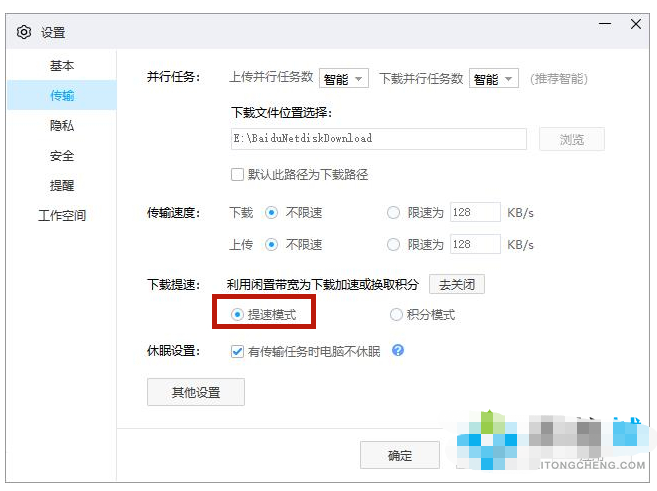Click the blue help icon beside 休眠设置
657x491 pixels.
click(x=398, y=351)
